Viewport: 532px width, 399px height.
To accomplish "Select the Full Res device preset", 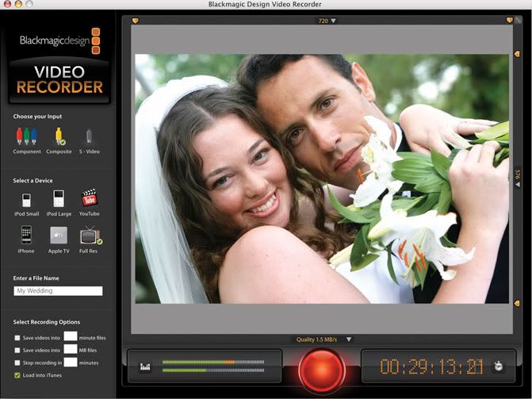I will [89, 235].
